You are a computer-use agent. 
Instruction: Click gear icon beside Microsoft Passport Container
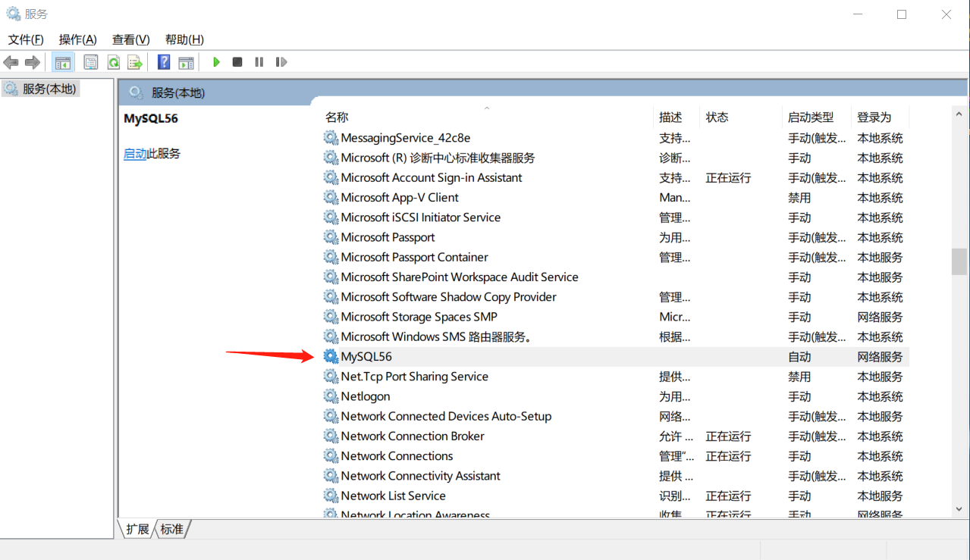click(331, 257)
